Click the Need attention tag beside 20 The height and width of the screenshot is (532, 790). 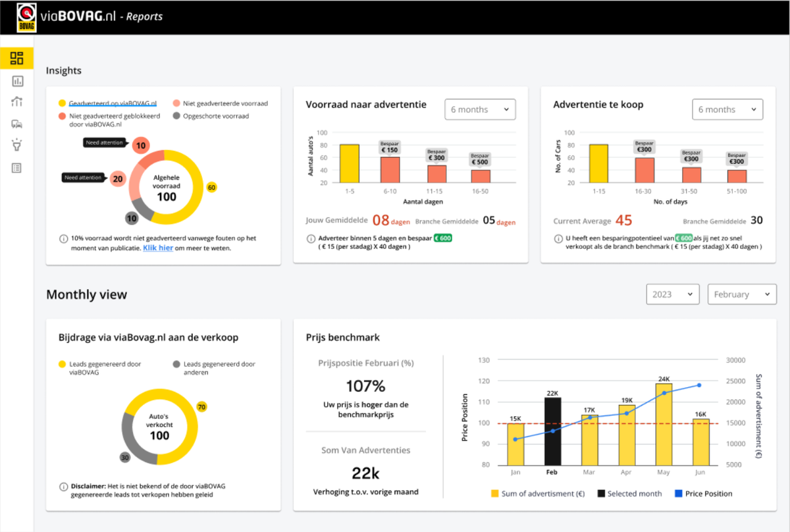(83, 177)
